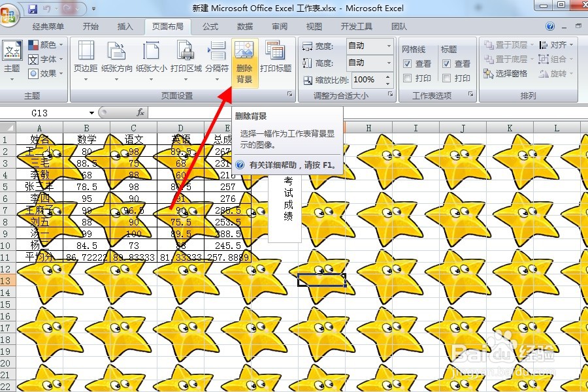Select column K header
This screenshot has width=588, height=392.
pos(509,128)
